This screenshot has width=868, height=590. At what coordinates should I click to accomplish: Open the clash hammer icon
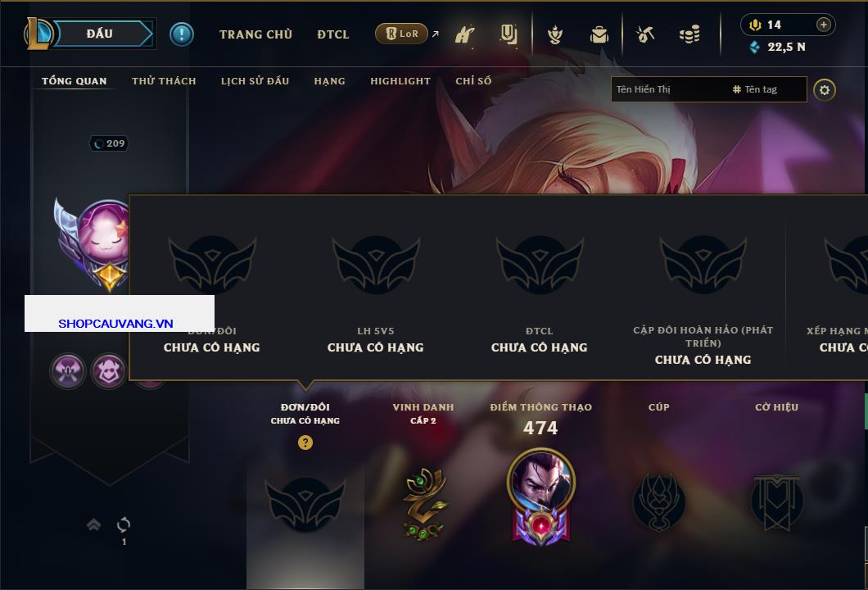tap(464, 35)
